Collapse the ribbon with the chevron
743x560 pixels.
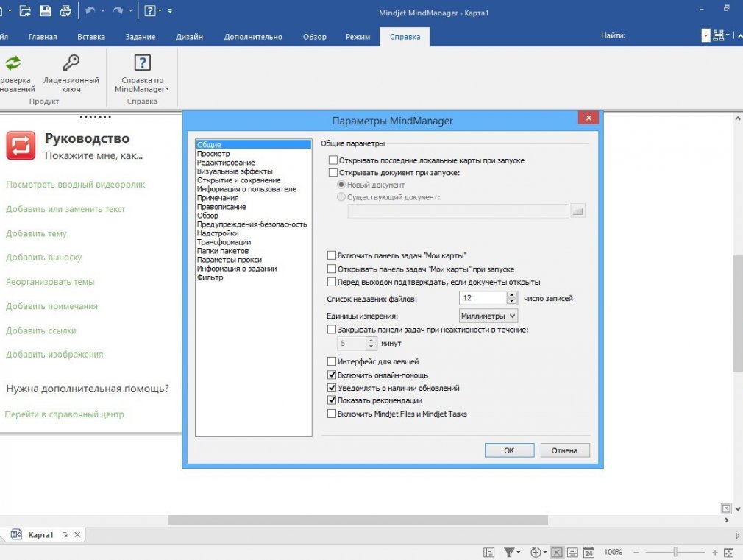click(739, 35)
